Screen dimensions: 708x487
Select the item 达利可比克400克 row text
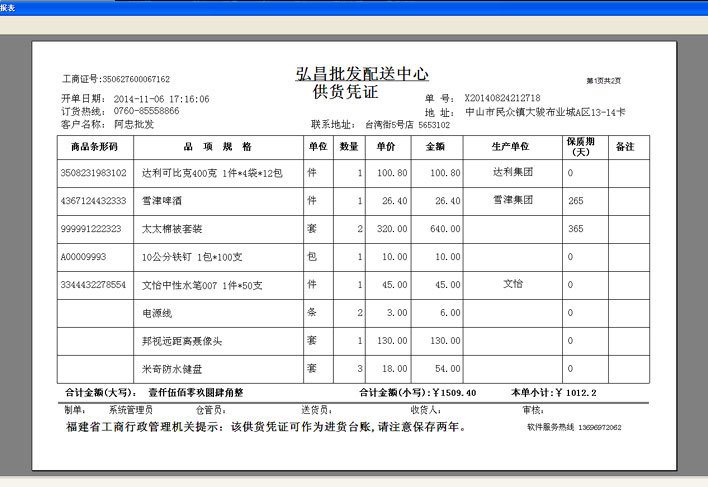[x=212, y=173]
